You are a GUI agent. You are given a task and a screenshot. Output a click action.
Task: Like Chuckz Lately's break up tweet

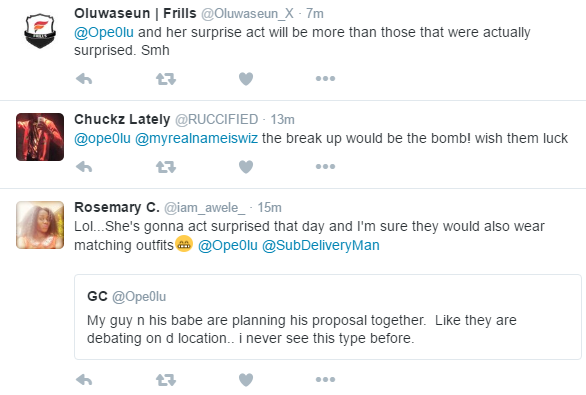246,167
